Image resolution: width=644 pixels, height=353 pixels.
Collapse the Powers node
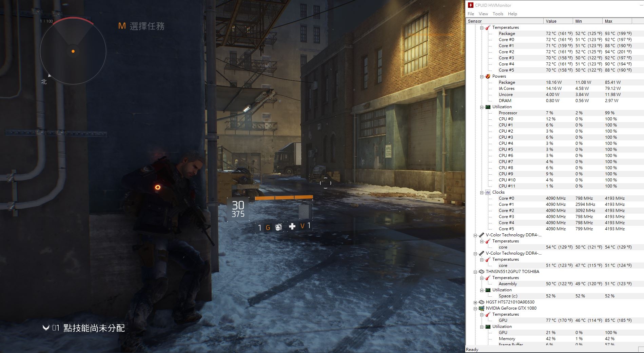pos(482,77)
